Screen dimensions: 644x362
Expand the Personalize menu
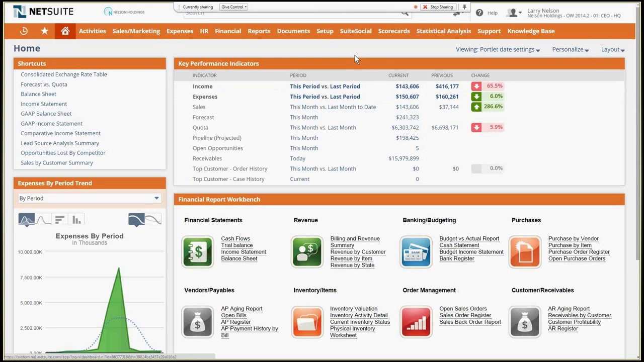pos(570,49)
